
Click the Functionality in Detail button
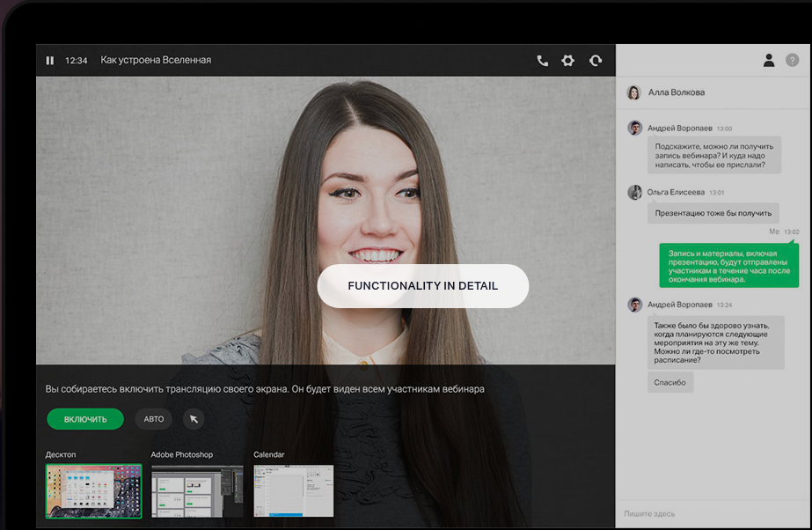pos(422,286)
